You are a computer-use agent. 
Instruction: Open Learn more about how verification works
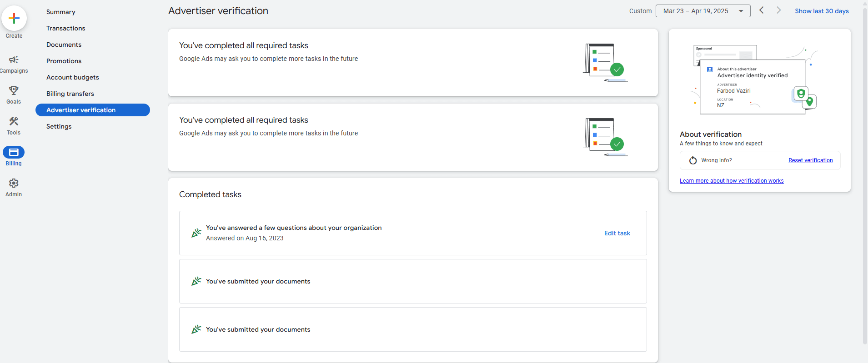point(731,181)
